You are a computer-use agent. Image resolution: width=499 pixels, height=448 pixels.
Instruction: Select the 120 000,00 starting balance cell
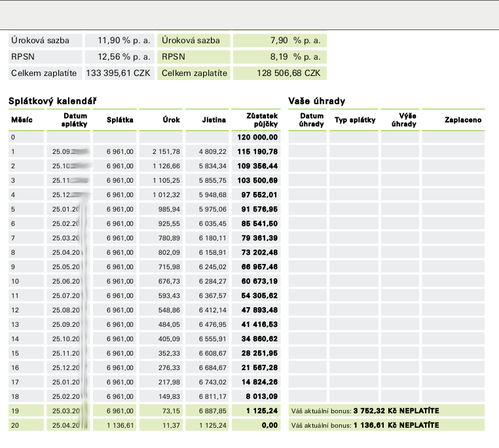pos(258,138)
